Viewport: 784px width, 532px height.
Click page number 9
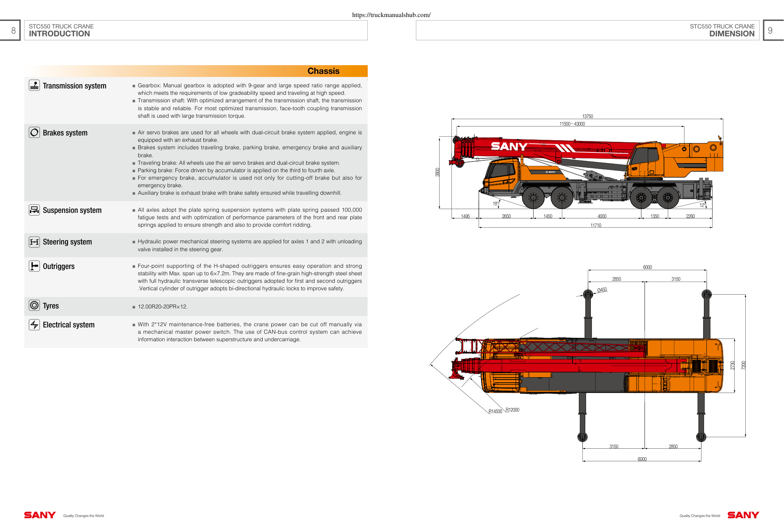pos(770,30)
